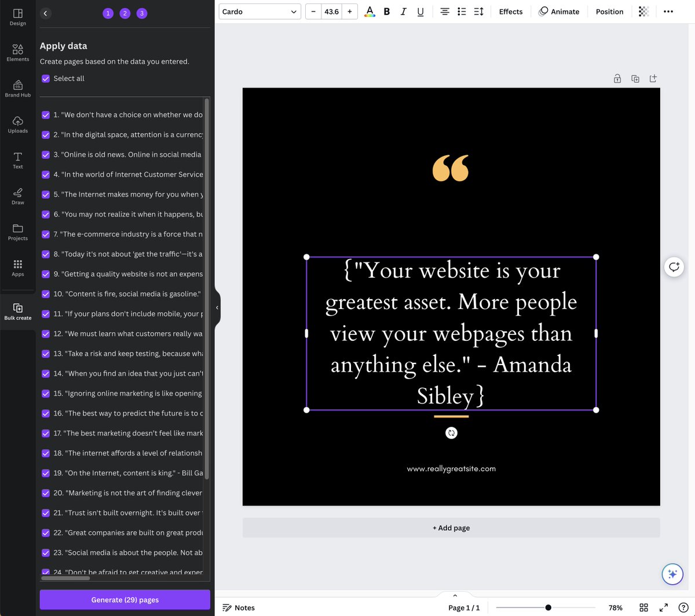The image size is (695, 616).
Task: Click the Magic assistant sparkle button
Action: coord(672,574)
